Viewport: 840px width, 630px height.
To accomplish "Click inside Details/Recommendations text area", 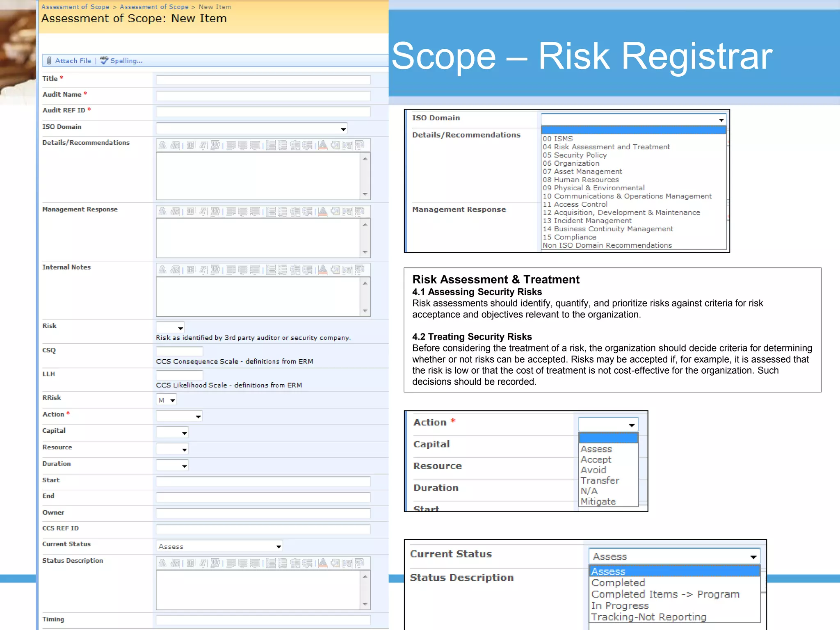I will tap(258, 176).
